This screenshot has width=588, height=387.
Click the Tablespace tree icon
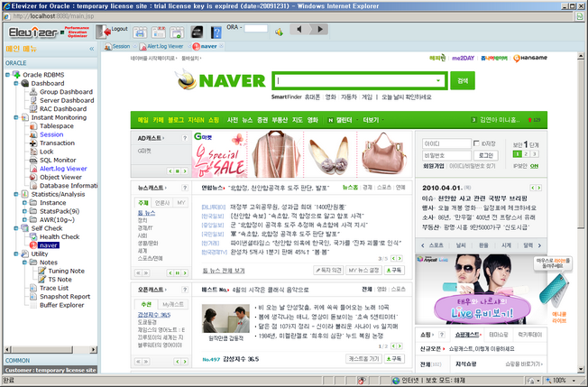coord(33,126)
